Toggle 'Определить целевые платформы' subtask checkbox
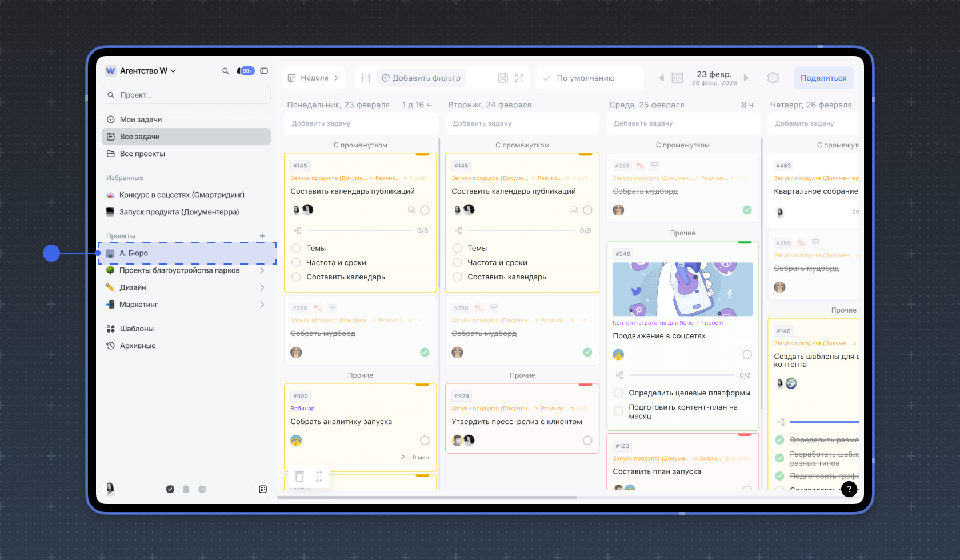Viewport: 960px width, 560px height. point(618,393)
